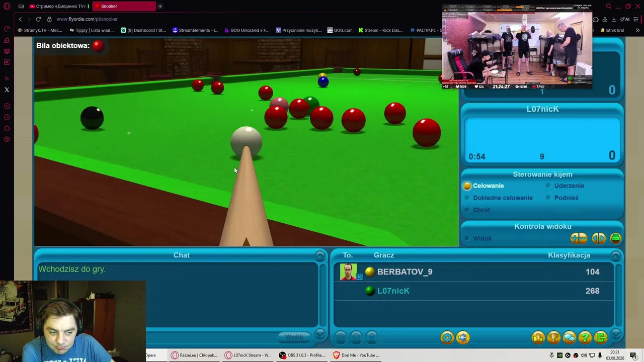Open the OBS 31.0.3 taskbar window
The width and height of the screenshot is (644, 362).
[301, 355]
